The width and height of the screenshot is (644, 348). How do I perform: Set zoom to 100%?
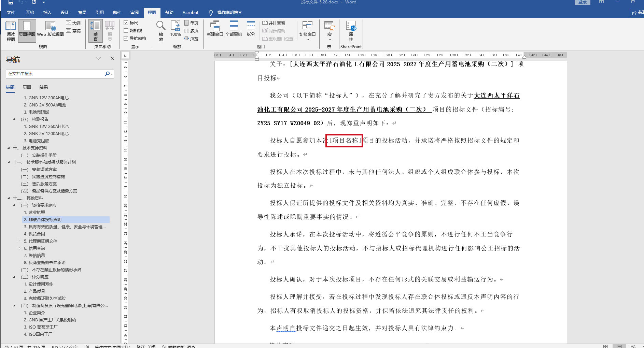tap(176, 29)
